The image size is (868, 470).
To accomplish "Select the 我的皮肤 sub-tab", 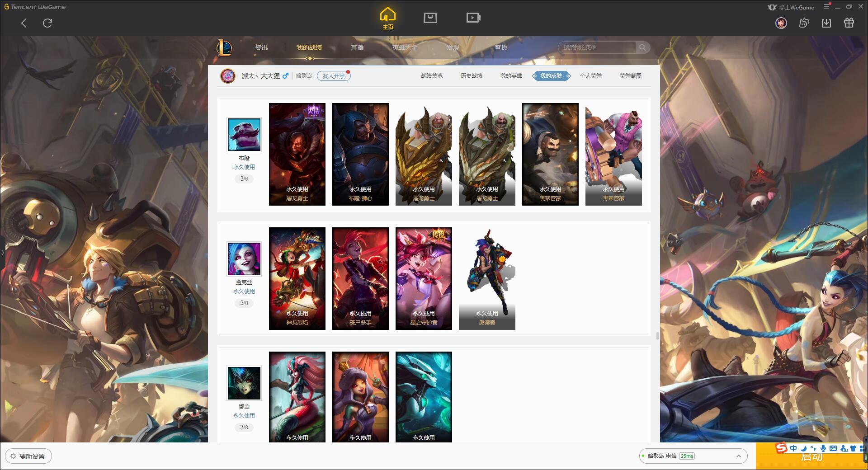I will point(551,76).
